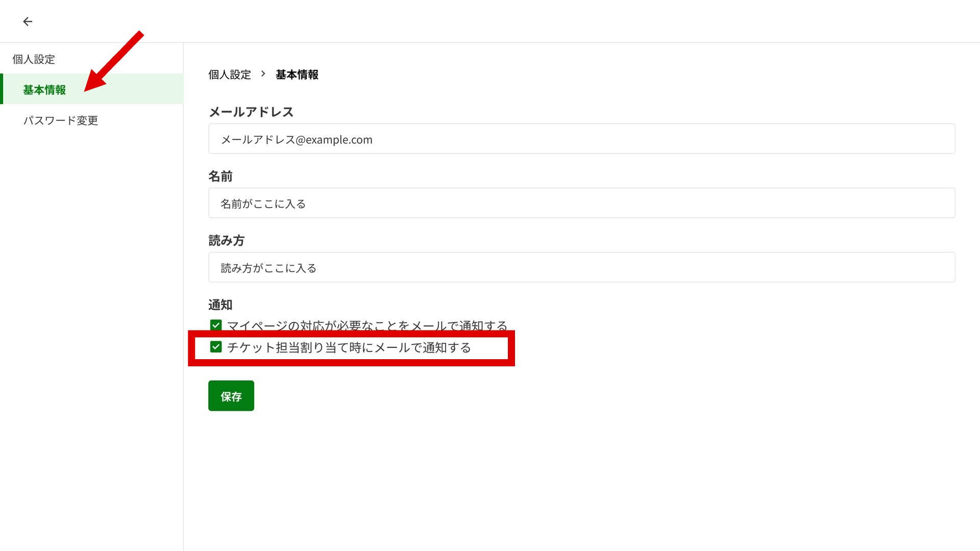The width and height of the screenshot is (980, 551).
Task: Open the 基本情報 sidebar item
Action: coord(92,89)
